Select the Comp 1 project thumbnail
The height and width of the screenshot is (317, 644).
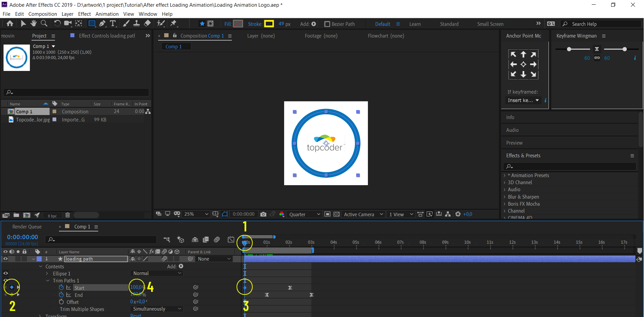(x=17, y=58)
